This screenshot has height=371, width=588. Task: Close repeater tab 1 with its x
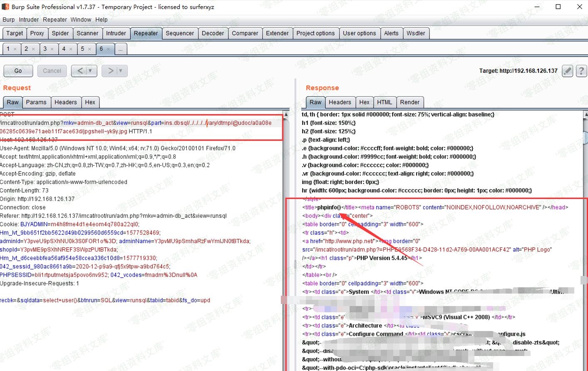[15, 49]
